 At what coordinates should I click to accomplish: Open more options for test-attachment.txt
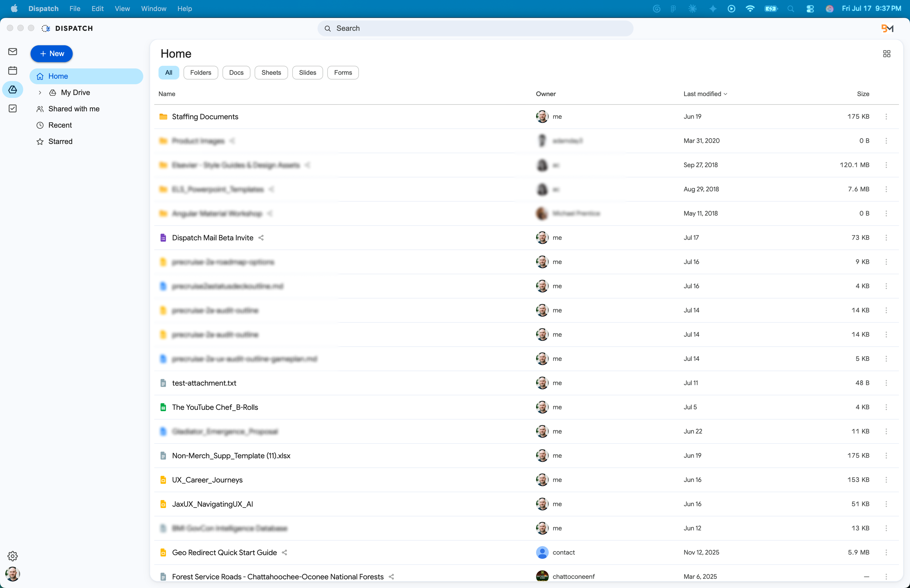[x=886, y=383]
